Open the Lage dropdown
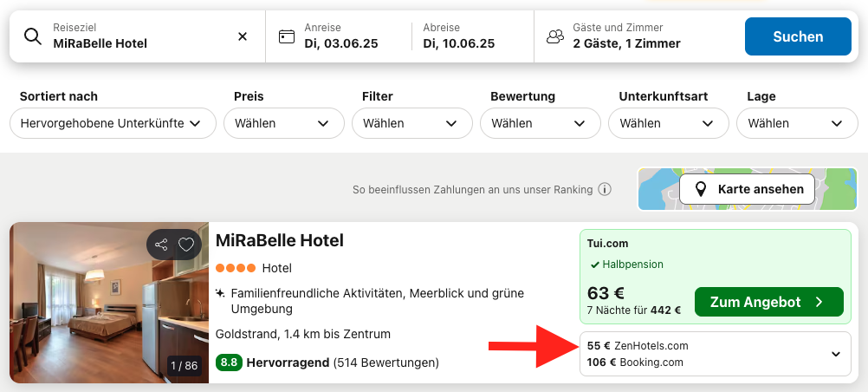The height and width of the screenshot is (392, 868). [797, 123]
